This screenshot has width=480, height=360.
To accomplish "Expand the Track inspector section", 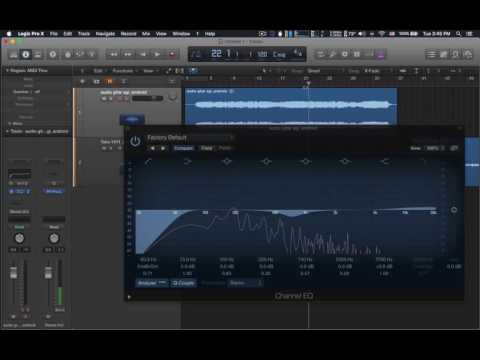I will coord(7,131).
